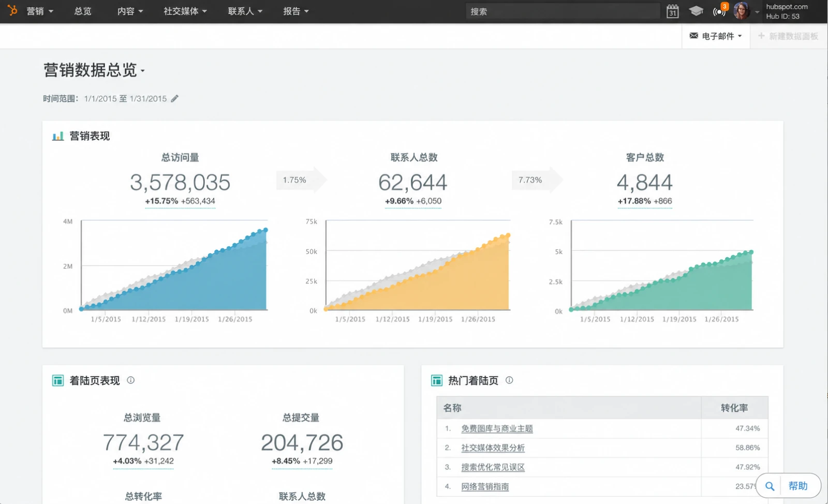Click +15.75% +563,434 change text
The width and height of the screenshot is (828, 504).
(180, 201)
